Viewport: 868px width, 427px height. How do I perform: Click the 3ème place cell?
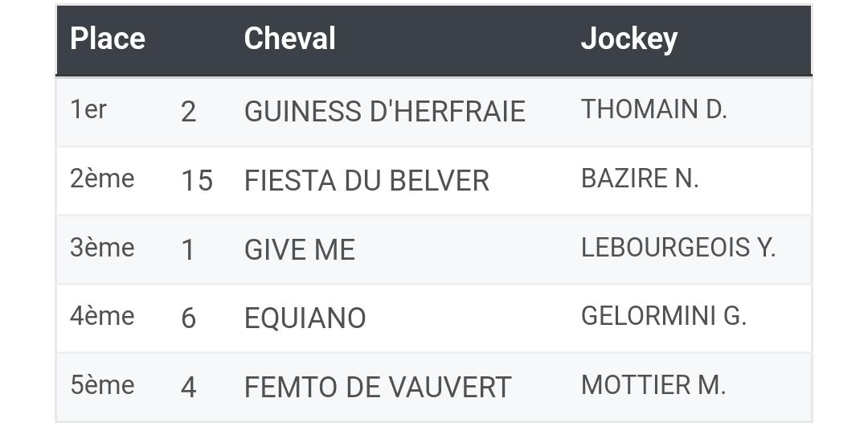click(x=102, y=247)
